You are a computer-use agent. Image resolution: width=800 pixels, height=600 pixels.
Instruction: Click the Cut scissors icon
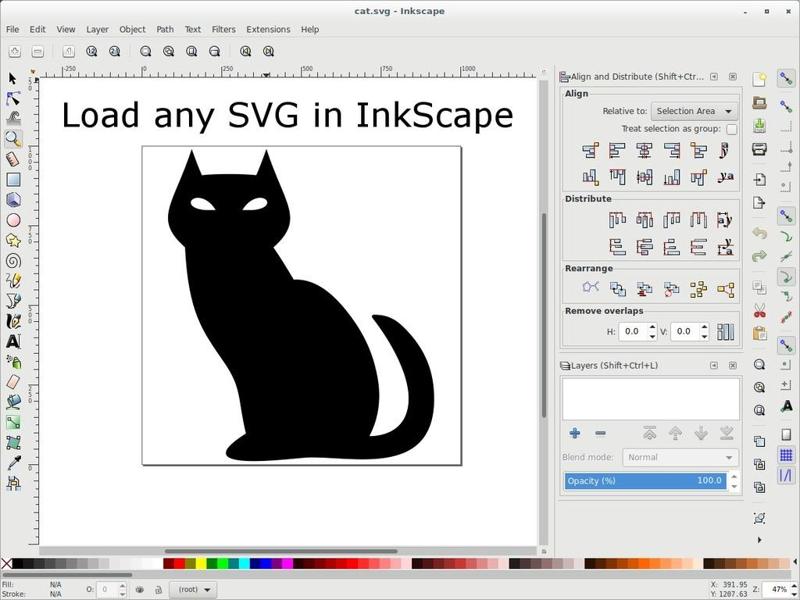(x=759, y=311)
